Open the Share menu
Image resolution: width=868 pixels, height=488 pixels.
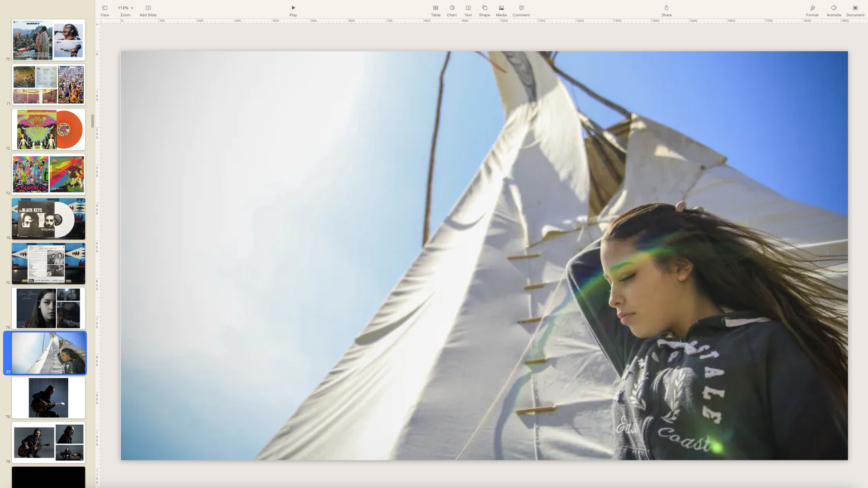666,8
